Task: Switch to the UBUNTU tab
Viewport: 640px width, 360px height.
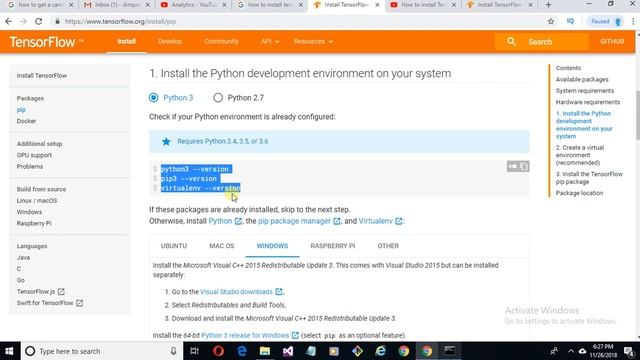Action: (174, 246)
